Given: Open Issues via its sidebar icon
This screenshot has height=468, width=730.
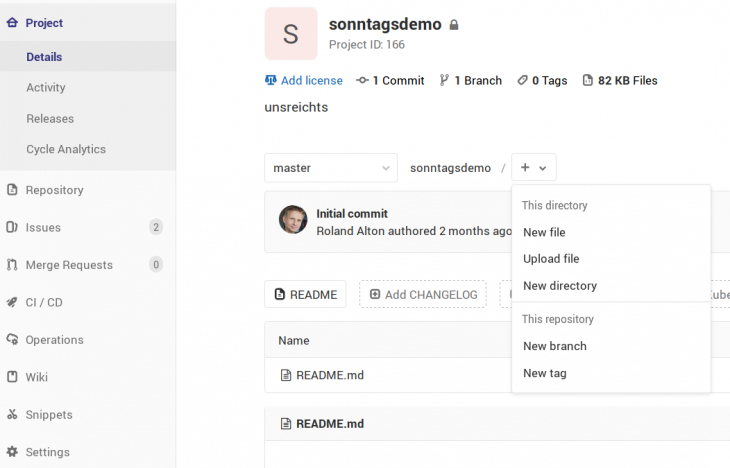Looking at the screenshot, I should (12, 227).
